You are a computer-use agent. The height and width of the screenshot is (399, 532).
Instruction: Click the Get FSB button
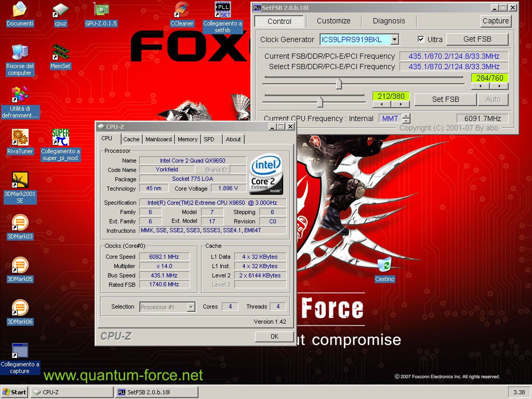477,39
